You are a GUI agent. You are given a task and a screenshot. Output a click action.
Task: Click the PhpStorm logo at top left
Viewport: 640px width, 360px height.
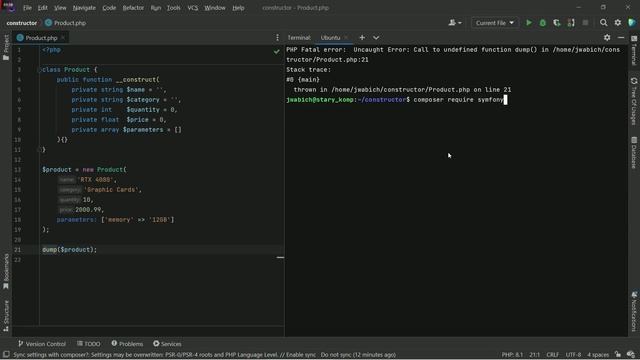tap(9, 7)
